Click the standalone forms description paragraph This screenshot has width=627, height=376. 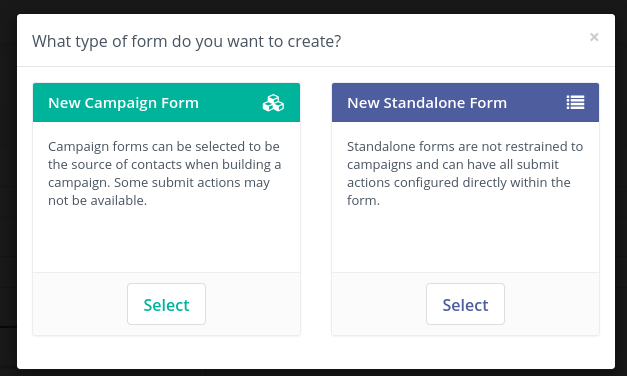tap(465, 173)
